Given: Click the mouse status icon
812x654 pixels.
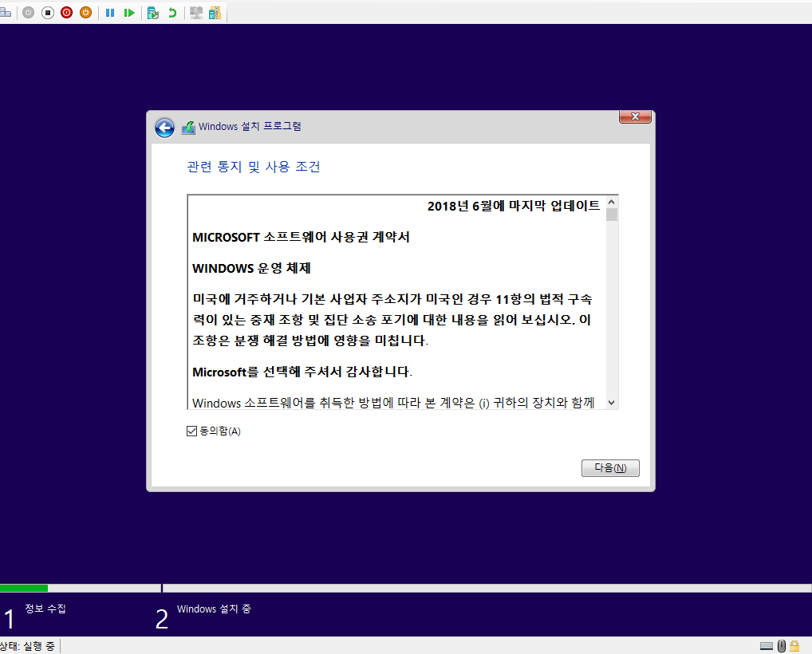Looking at the screenshot, I should (x=782, y=646).
